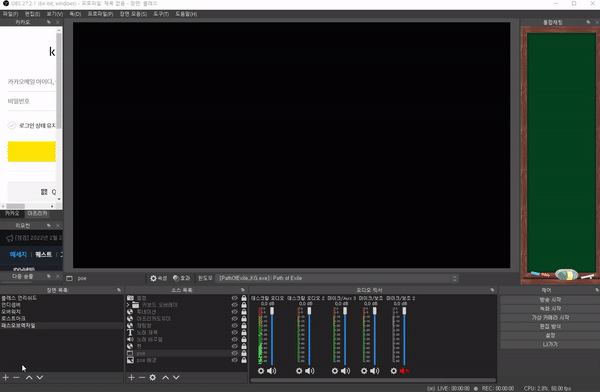Open the 마이크/보조 2 channel gear settings

point(394,371)
